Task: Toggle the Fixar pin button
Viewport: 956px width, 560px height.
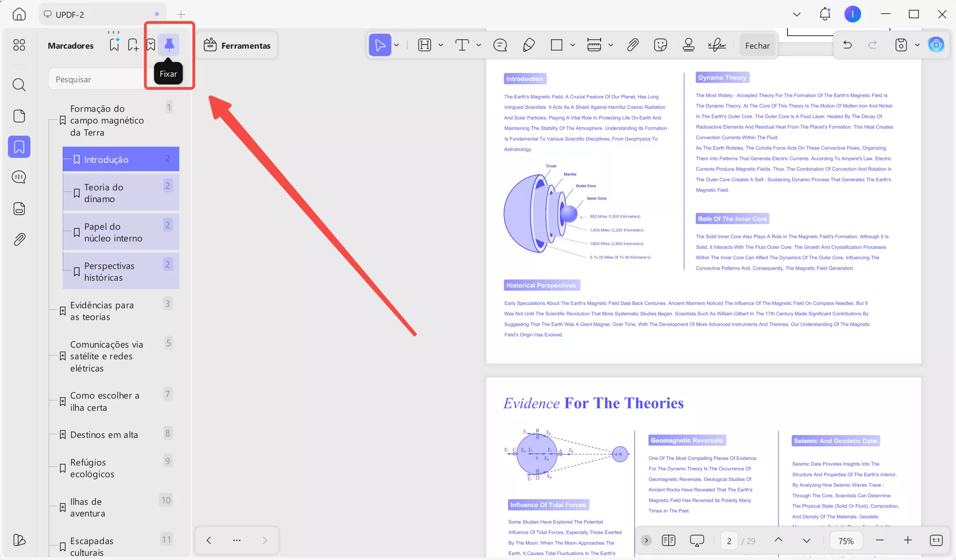Action: [x=169, y=45]
